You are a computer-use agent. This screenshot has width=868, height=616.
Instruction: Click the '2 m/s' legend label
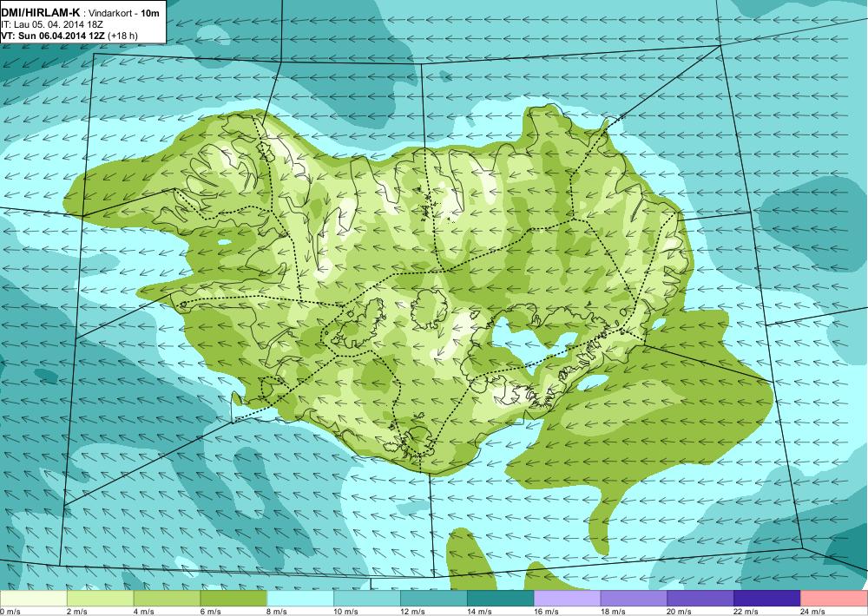76,612
